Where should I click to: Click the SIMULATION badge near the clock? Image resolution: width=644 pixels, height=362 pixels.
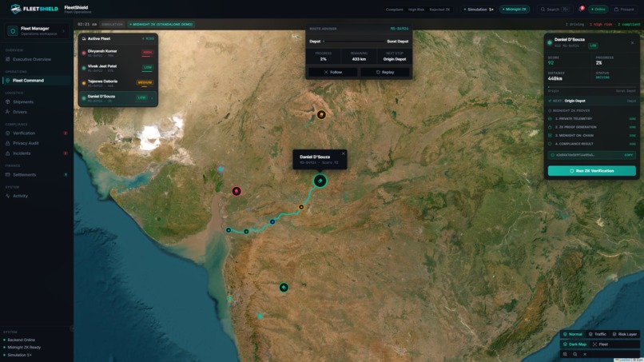112,24
